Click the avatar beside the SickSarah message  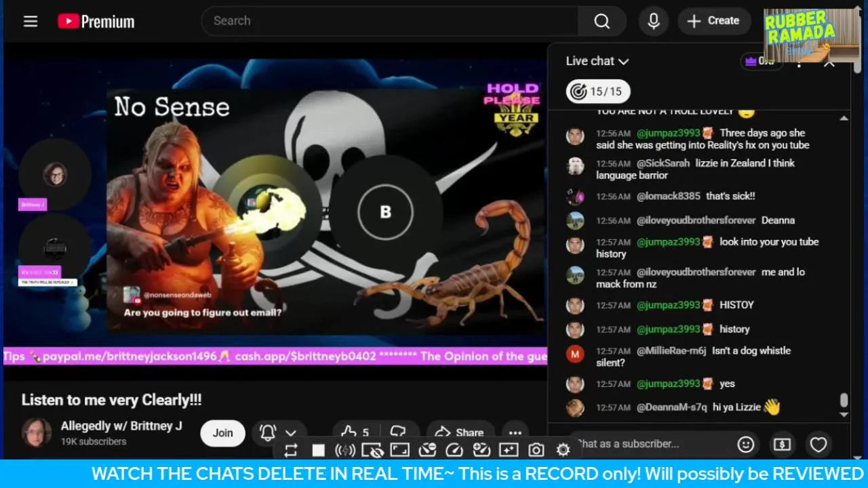pos(575,166)
